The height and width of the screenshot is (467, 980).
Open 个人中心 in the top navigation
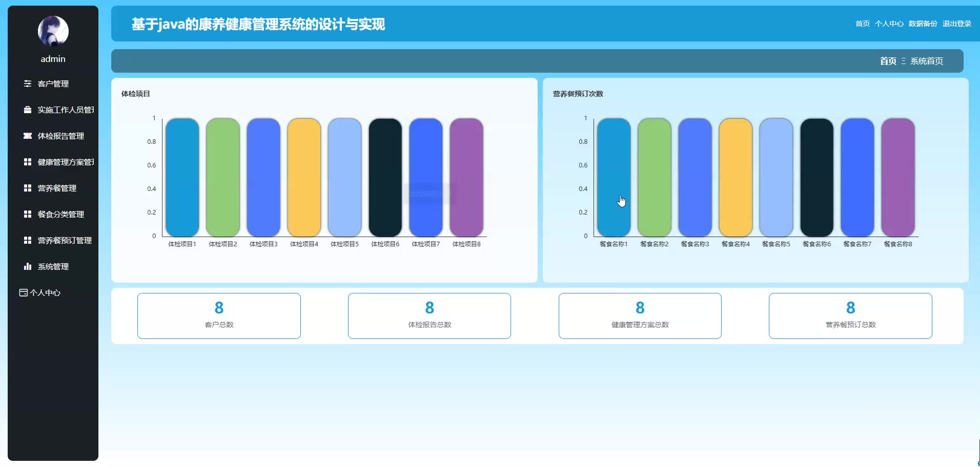click(x=889, y=24)
